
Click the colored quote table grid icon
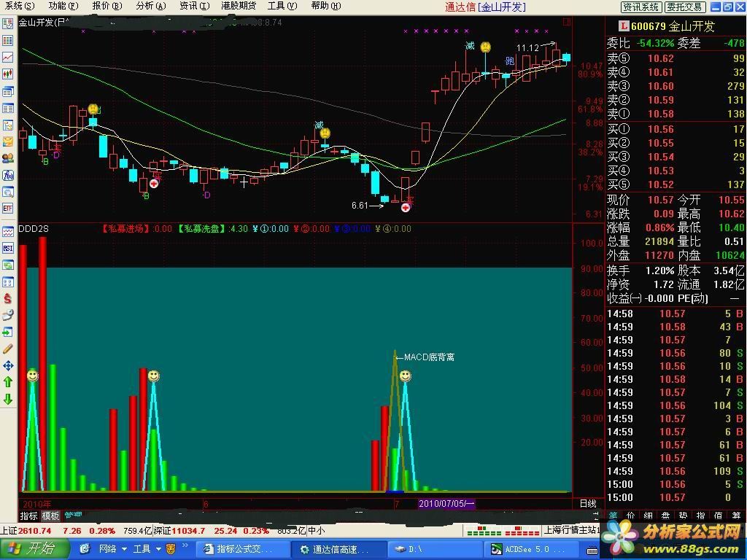click(x=7, y=41)
